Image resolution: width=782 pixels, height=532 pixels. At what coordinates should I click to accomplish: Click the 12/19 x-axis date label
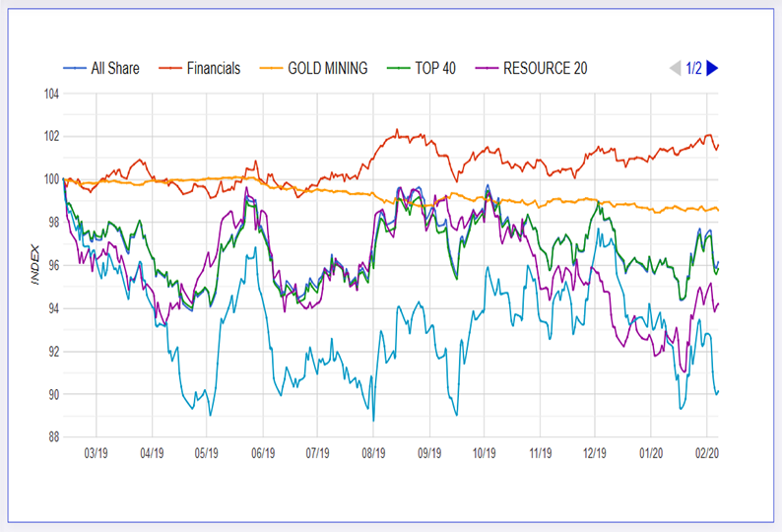[595, 454]
